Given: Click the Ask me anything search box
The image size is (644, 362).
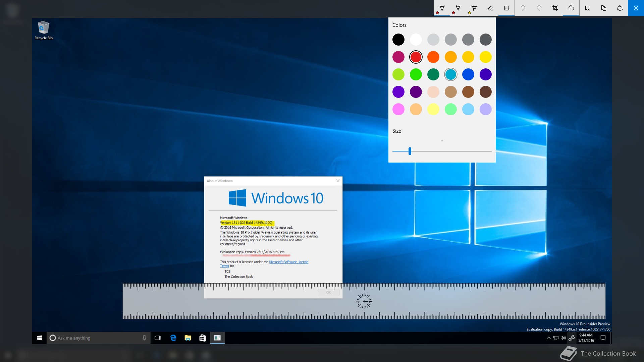Looking at the screenshot, I should (98, 338).
